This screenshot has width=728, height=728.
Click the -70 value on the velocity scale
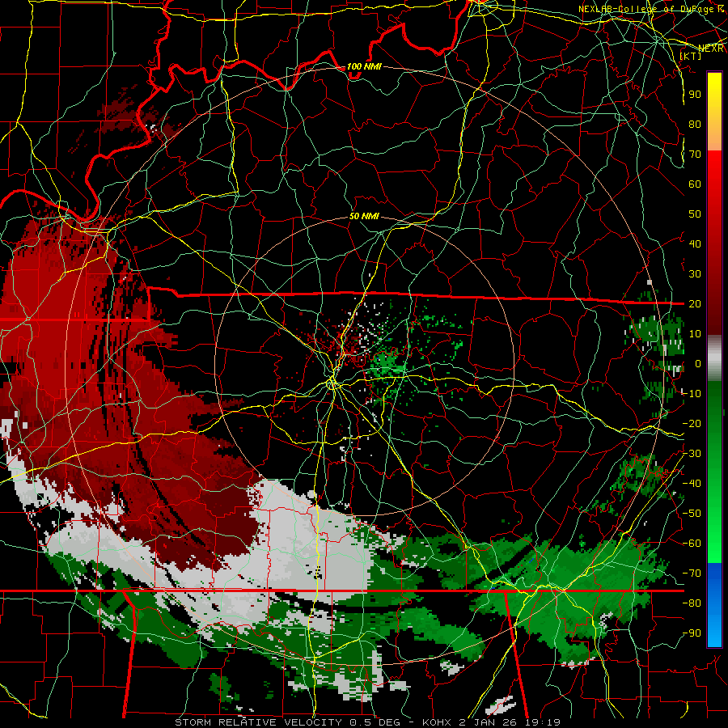[x=692, y=574]
